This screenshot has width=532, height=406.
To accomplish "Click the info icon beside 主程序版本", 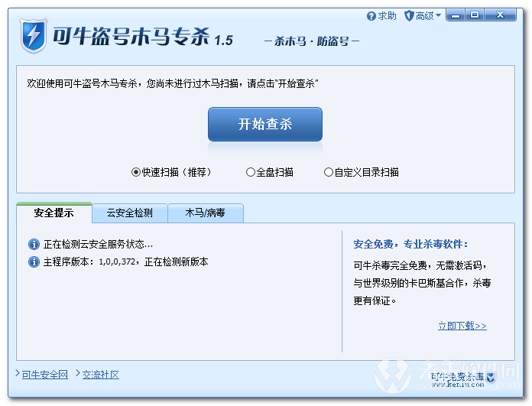I will click(34, 261).
